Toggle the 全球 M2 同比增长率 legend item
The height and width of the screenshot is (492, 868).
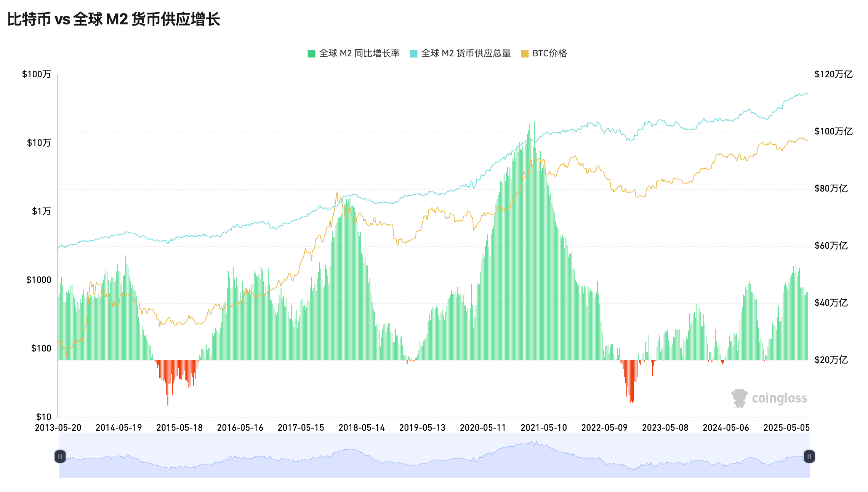(x=359, y=53)
